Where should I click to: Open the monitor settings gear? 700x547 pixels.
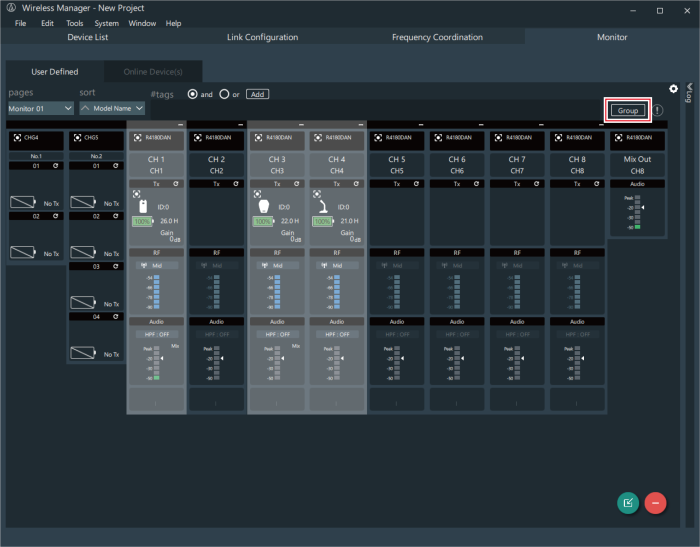pos(673,88)
